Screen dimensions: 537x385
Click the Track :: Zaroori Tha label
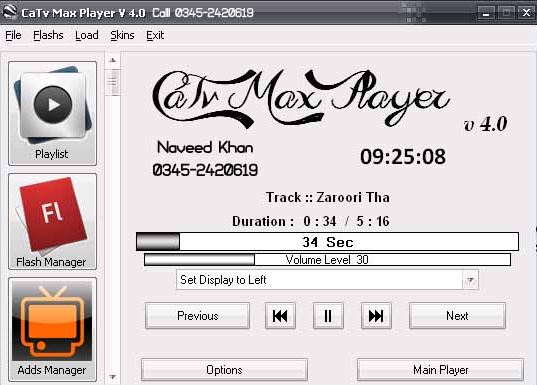[x=328, y=197]
